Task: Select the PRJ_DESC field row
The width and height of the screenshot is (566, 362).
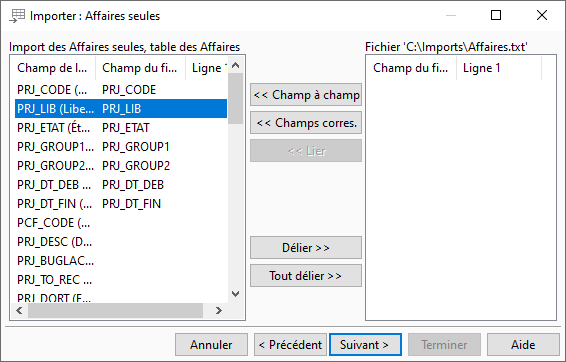Action: pos(121,242)
